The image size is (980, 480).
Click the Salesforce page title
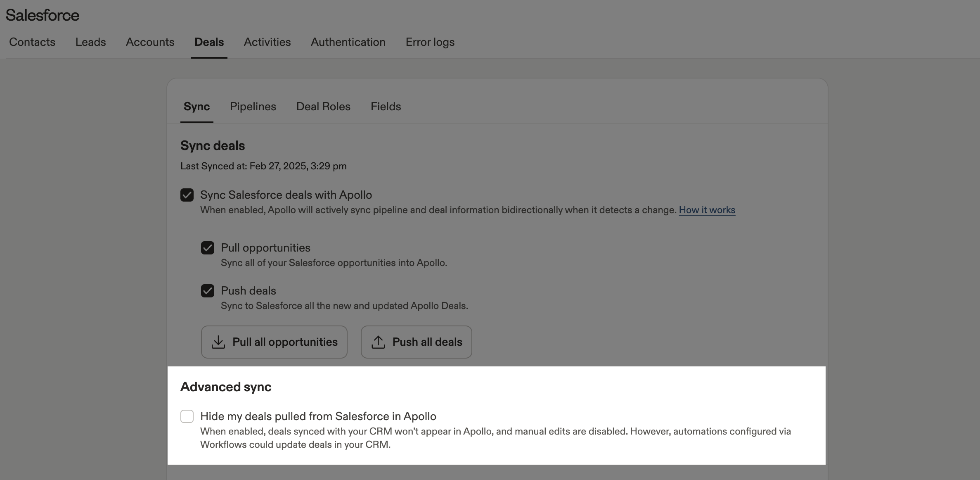click(x=43, y=15)
